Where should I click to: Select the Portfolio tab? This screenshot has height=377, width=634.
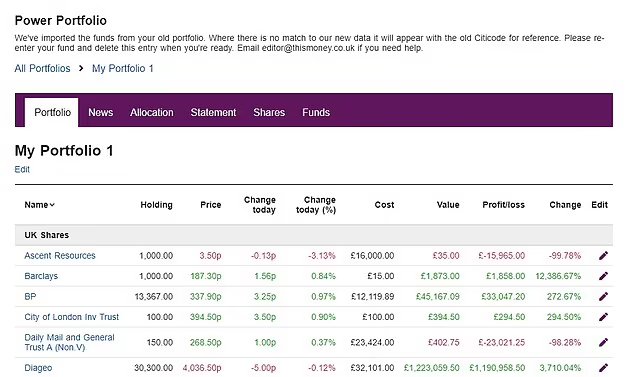(52, 112)
